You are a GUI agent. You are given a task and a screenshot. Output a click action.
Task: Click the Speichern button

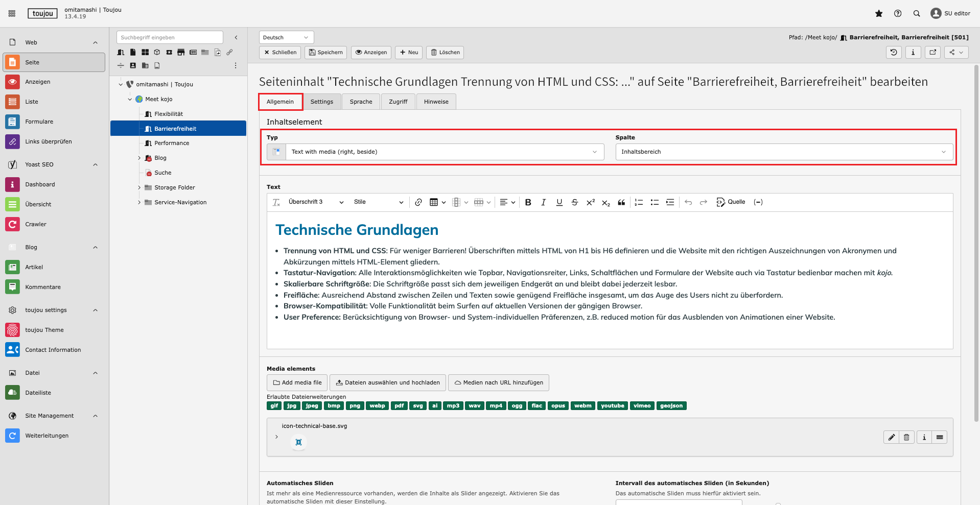click(325, 53)
